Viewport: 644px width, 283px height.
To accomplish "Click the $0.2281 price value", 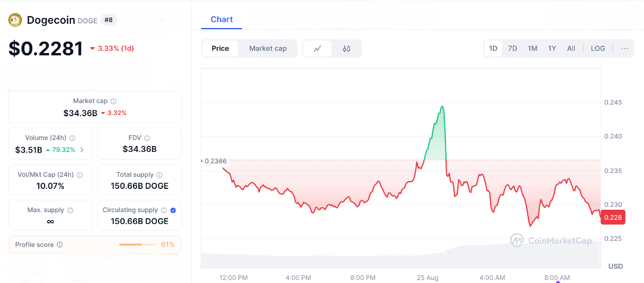I will (45, 48).
